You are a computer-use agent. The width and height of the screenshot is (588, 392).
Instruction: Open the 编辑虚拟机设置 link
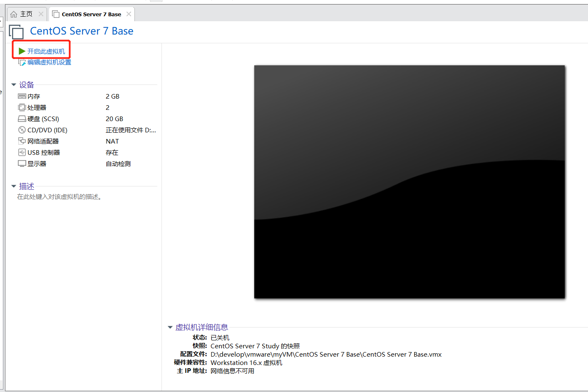[x=49, y=62]
